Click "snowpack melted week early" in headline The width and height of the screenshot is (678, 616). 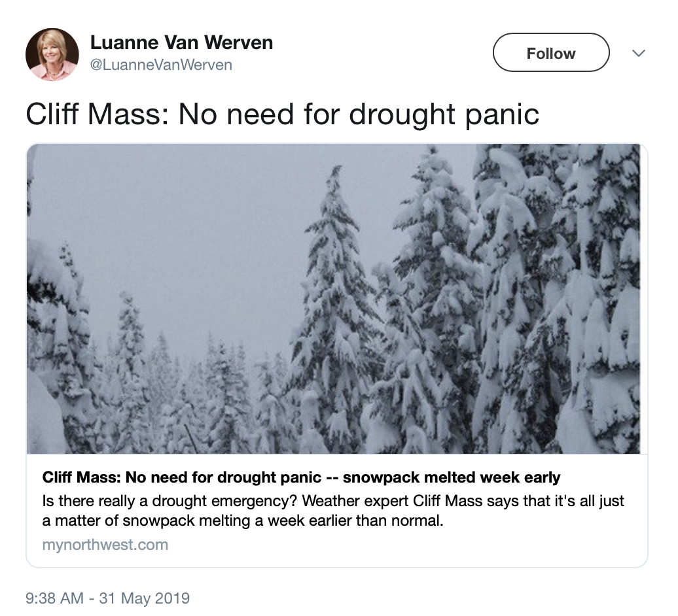pos(452,477)
